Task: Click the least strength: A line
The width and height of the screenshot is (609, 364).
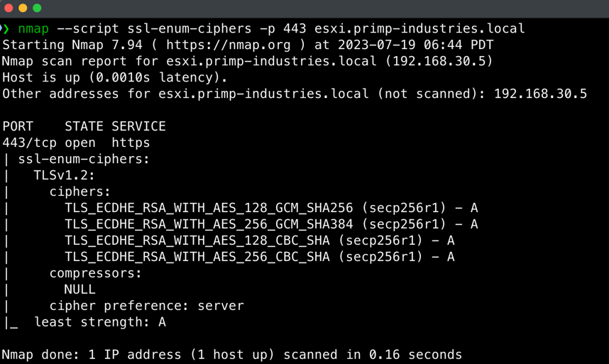Action: coord(100,322)
